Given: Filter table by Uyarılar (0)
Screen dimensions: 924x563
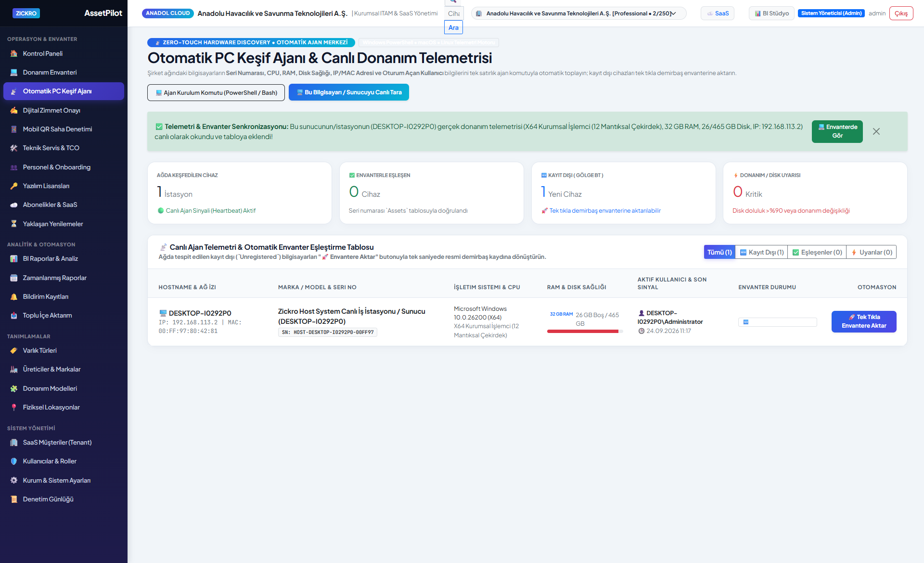Looking at the screenshot, I should tap(872, 252).
